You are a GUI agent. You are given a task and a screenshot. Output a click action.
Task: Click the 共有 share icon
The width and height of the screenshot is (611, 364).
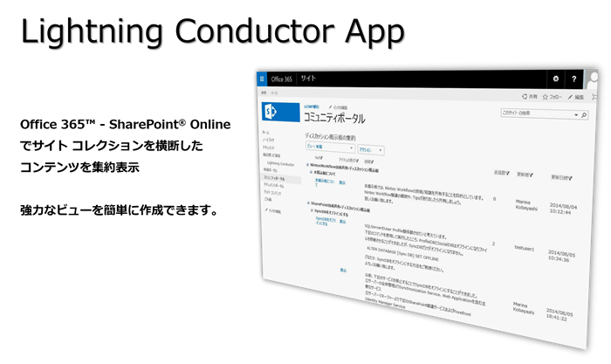[x=526, y=96]
